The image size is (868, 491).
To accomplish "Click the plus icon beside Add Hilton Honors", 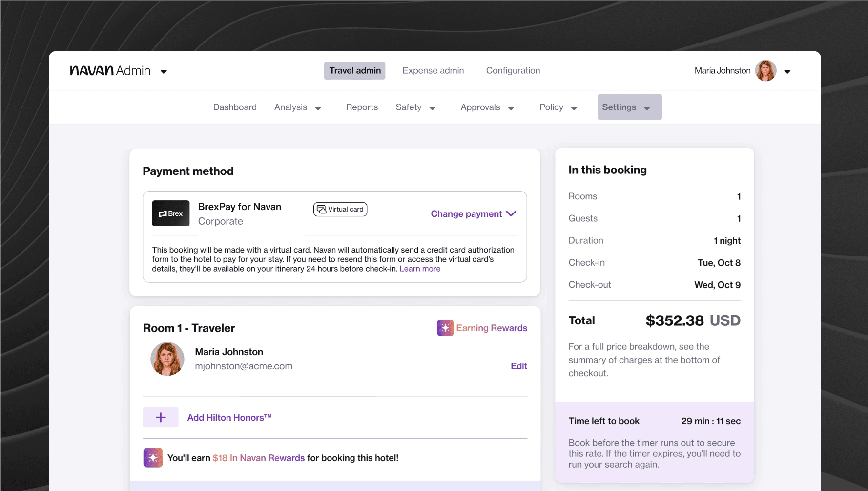I will coord(160,417).
